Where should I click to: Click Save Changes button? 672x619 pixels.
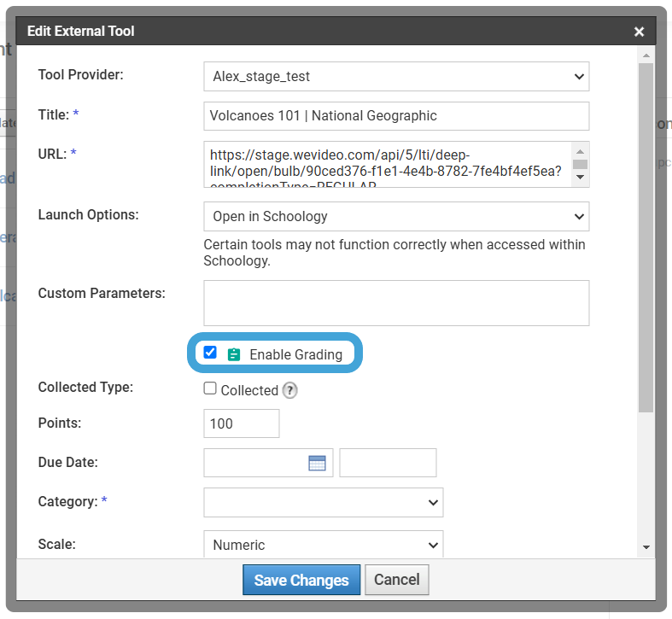tap(301, 580)
